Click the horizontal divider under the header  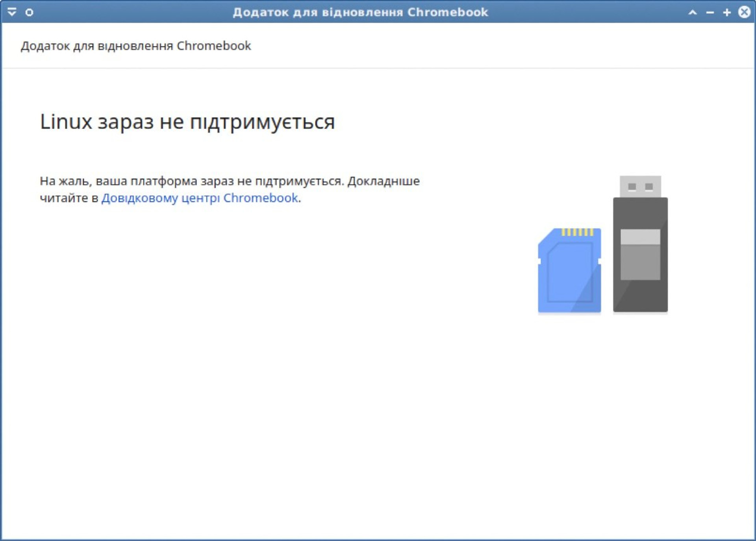click(378, 68)
